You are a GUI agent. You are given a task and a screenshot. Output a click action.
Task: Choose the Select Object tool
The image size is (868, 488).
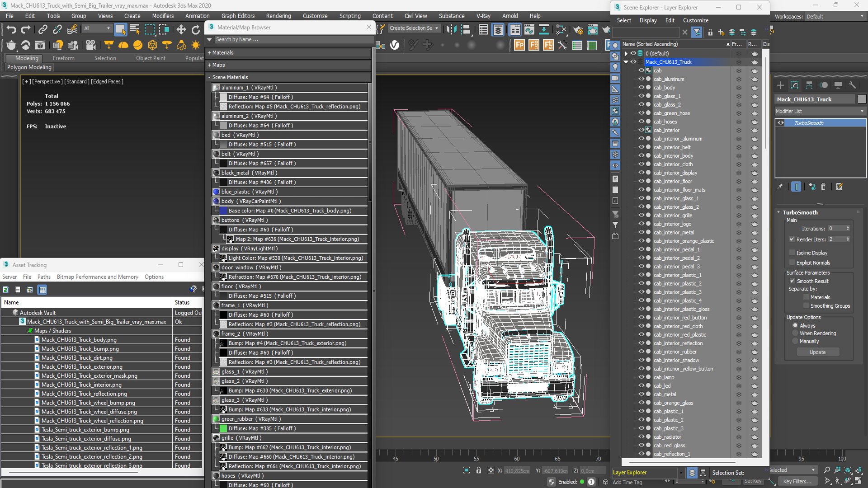pos(120,30)
